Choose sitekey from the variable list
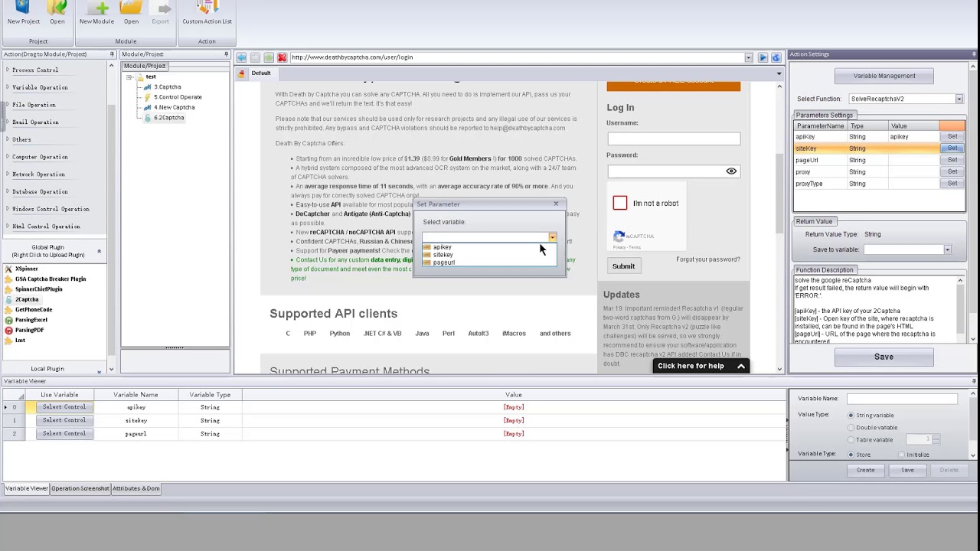Screen dimensions: 980x551 tap(443, 255)
